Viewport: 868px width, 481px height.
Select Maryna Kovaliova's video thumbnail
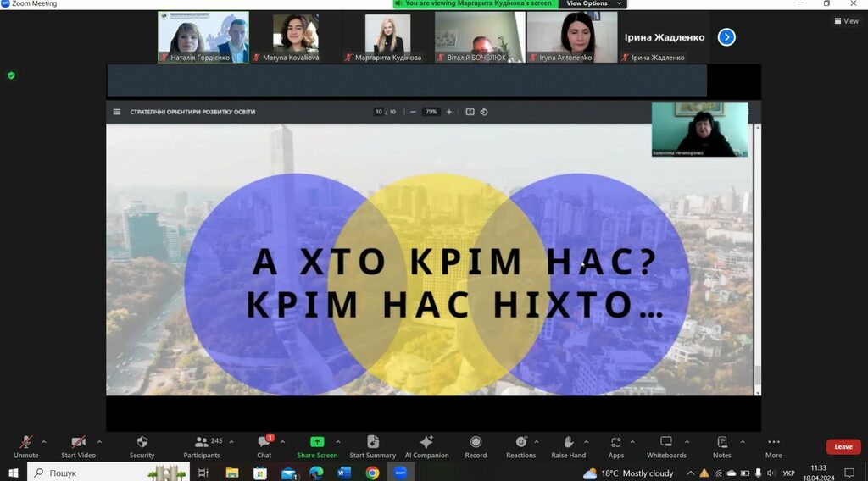click(x=295, y=37)
